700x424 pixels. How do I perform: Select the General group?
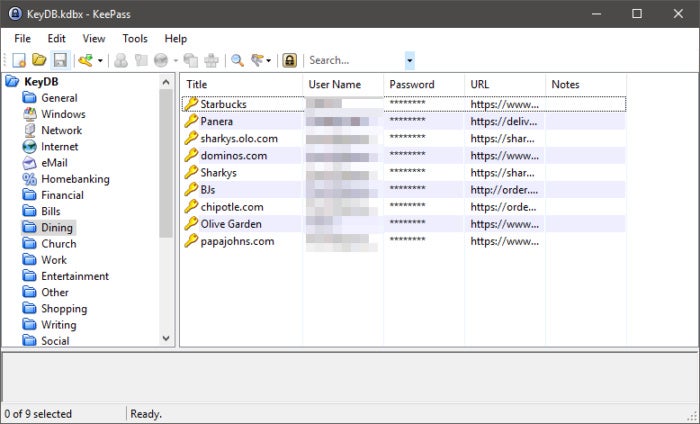click(59, 98)
